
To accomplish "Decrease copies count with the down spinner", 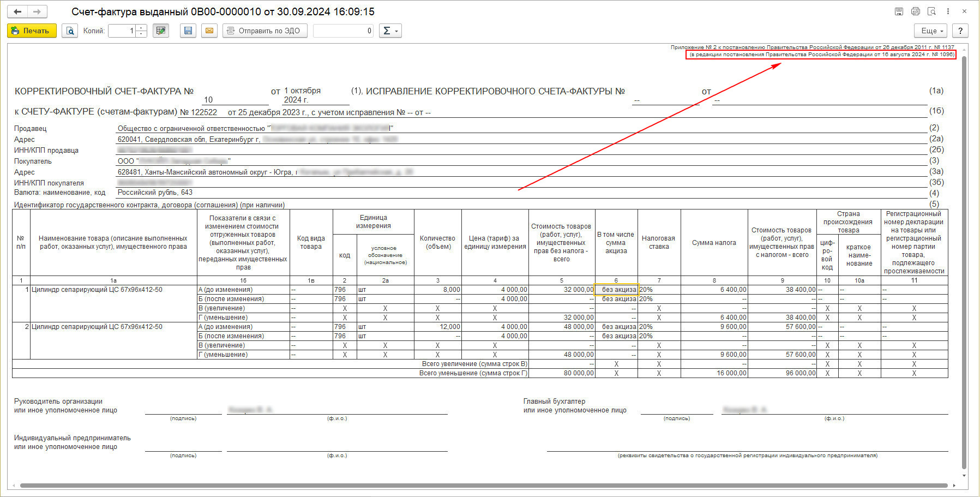I will coord(141,34).
